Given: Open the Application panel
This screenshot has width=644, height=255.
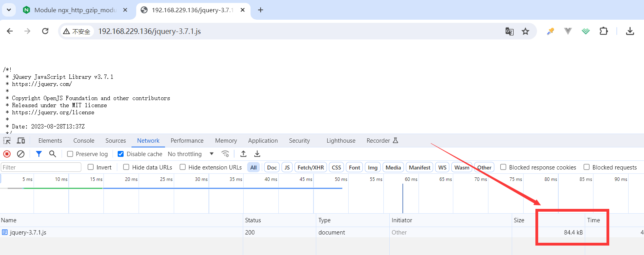Looking at the screenshot, I should click(x=263, y=141).
